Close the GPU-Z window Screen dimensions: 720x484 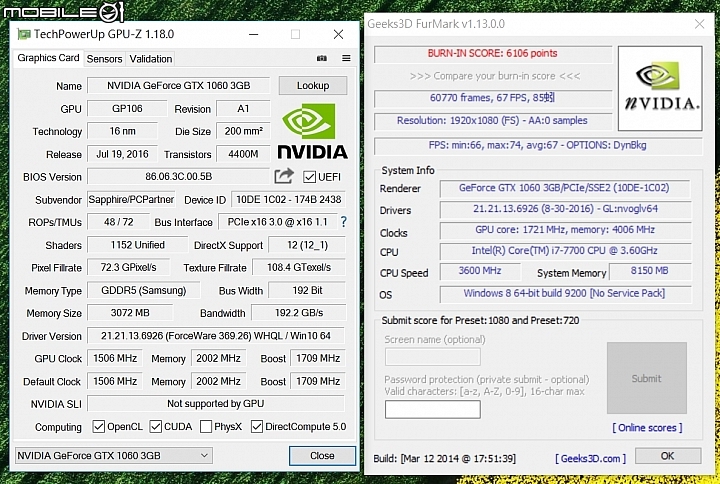[338, 34]
